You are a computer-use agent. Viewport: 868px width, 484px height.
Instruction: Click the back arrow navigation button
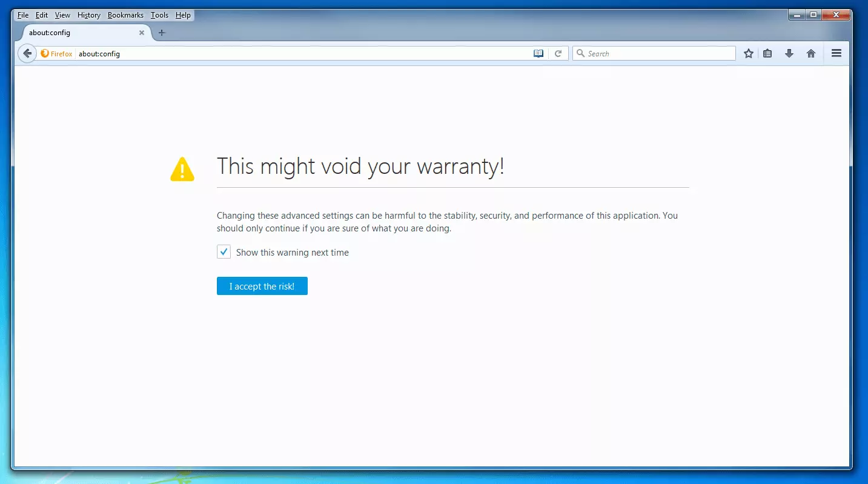(27, 53)
